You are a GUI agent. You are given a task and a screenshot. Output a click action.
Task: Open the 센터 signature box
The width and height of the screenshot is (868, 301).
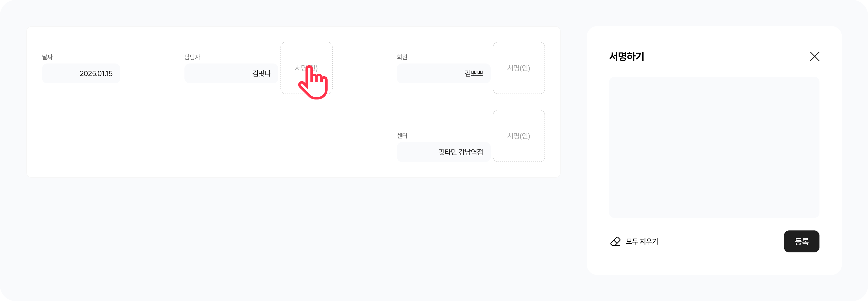point(519,136)
